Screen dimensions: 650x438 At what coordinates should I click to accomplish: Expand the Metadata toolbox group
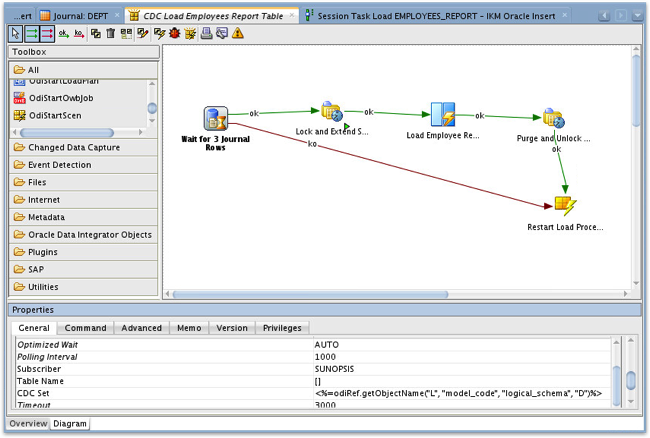[83, 217]
